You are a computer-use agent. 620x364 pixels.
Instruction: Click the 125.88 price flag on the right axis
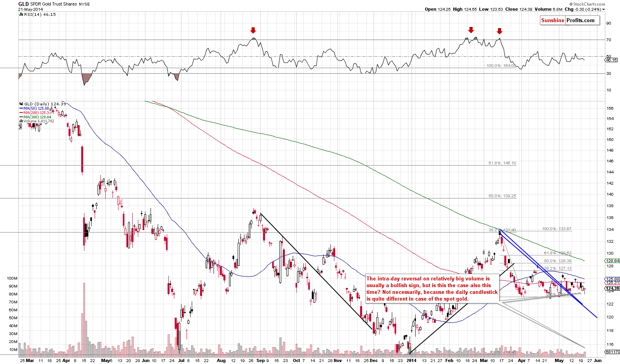612,279
